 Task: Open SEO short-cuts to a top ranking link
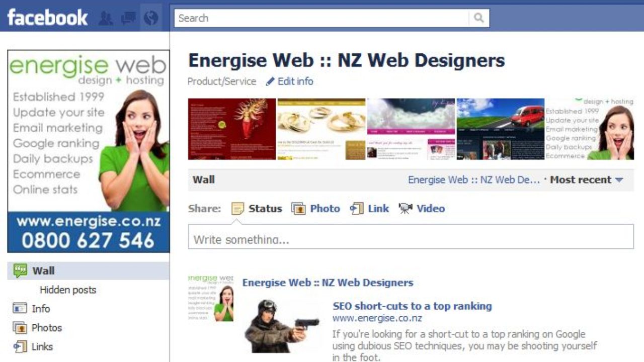(412, 306)
